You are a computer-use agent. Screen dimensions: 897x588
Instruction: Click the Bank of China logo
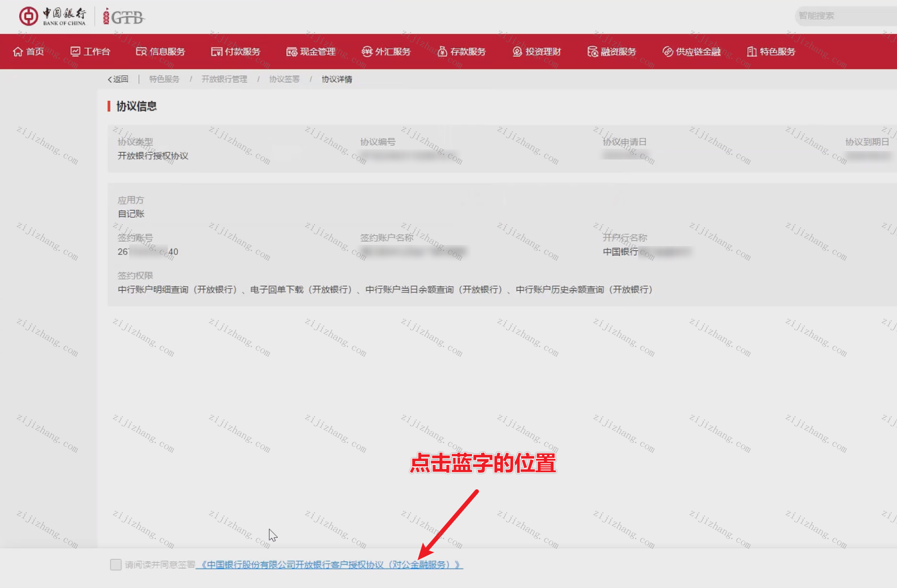(x=52, y=17)
